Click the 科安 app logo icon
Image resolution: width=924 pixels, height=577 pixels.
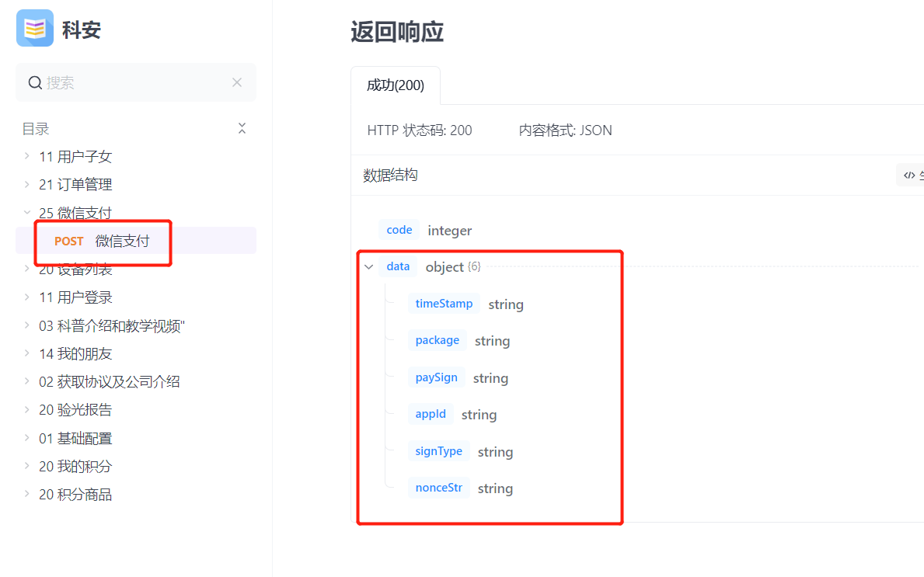[x=35, y=28]
